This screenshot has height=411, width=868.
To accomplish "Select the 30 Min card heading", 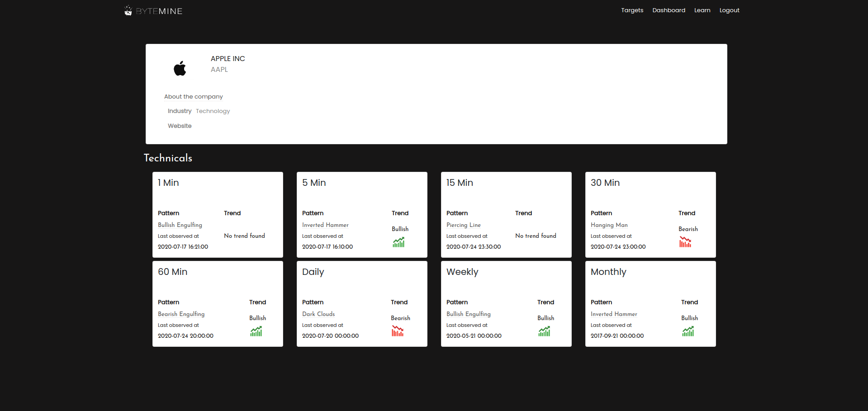I will tap(605, 183).
